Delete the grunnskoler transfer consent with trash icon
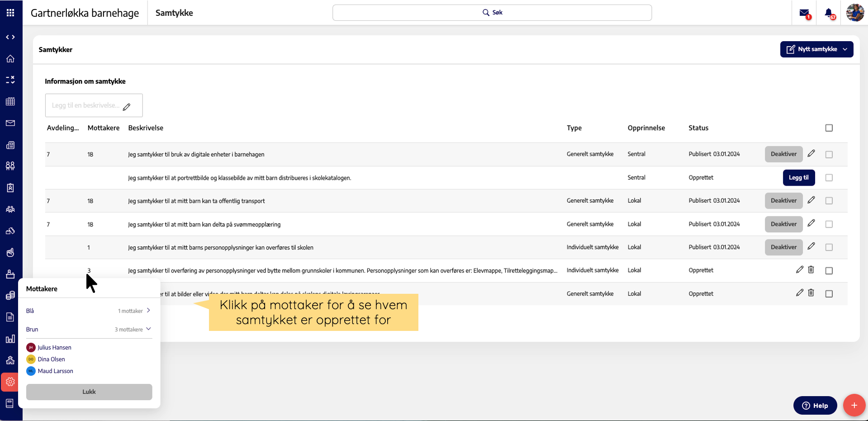The width and height of the screenshot is (868, 421). point(811,270)
